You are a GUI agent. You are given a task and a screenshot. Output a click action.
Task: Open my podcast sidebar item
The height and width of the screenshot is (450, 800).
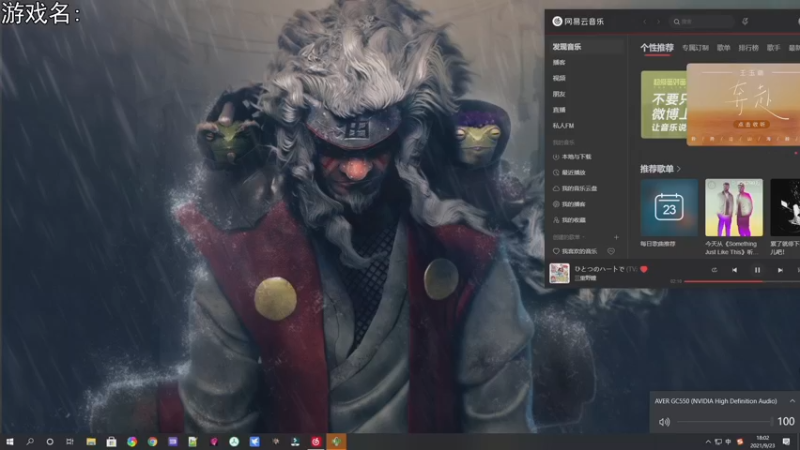pos(569,204)
